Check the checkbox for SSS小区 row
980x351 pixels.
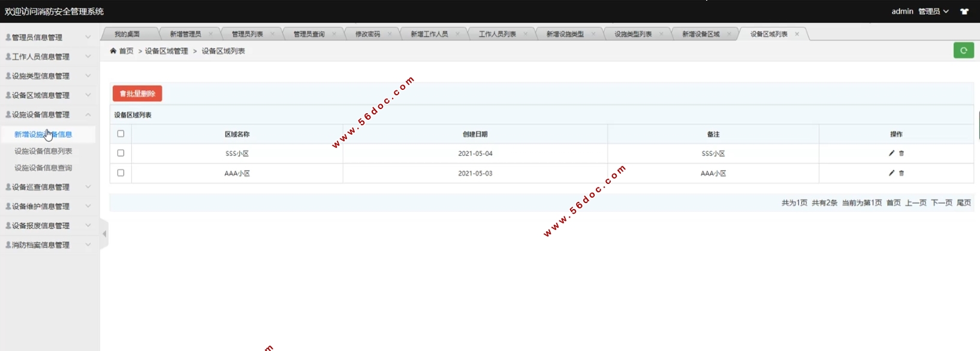[x=120, y=153]
